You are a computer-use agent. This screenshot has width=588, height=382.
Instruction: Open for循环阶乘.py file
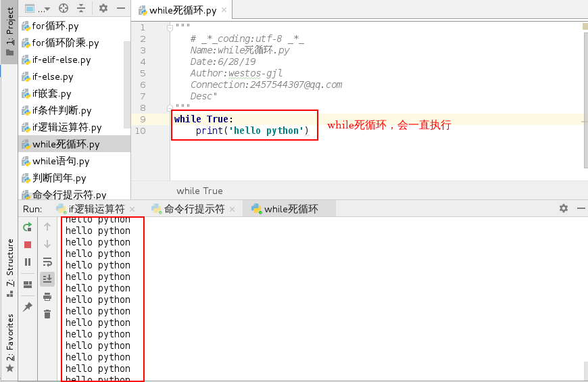click(x=60, y=43)
